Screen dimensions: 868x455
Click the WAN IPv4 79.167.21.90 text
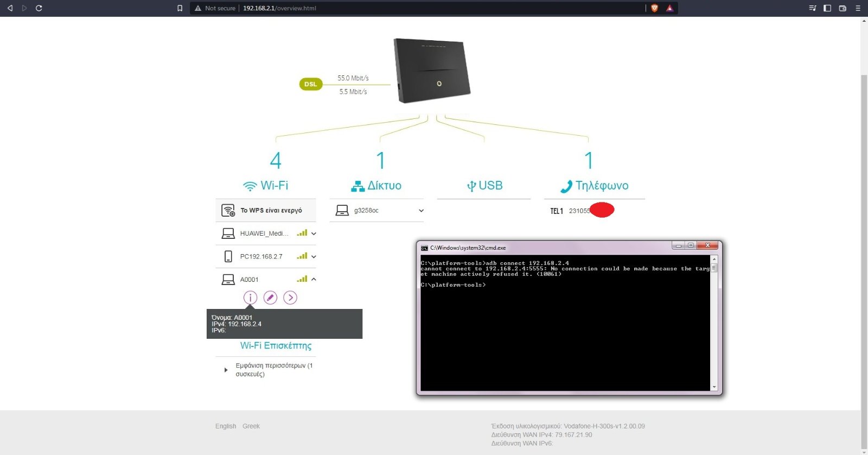(542, 435)
